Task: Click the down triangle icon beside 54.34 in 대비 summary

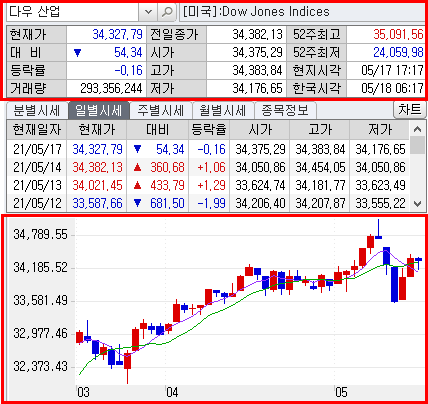Action: point(77,53)
